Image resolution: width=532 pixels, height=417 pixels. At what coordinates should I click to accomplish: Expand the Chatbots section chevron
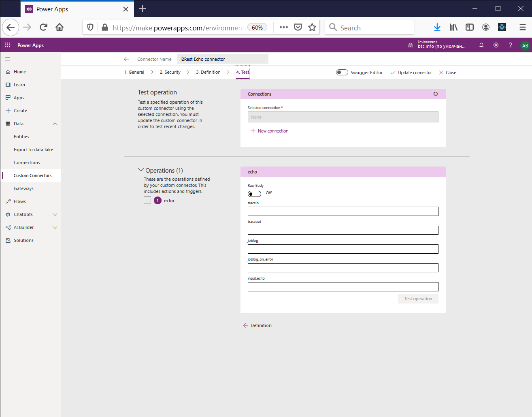pyautogui.click(x=55, y=214)
